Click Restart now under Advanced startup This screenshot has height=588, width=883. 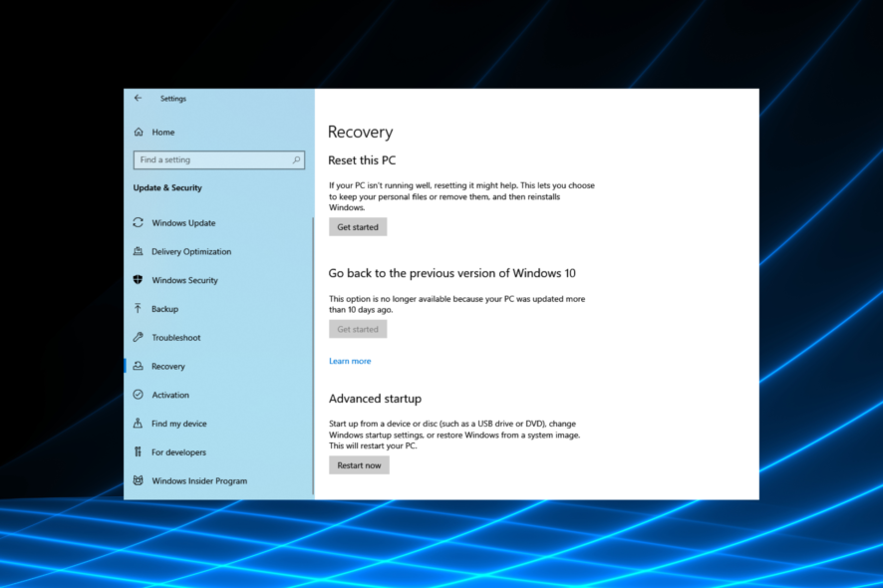pyautogui.click(x=359, y=465)
